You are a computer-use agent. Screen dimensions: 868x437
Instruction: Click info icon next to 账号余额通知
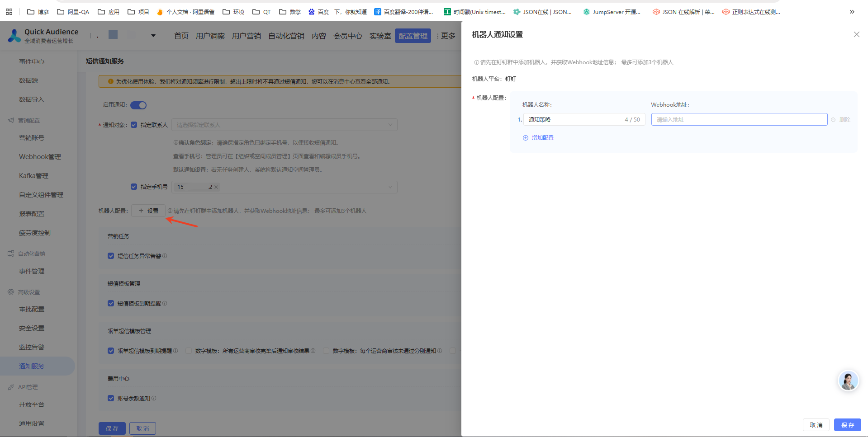click(x=154, y=398)
